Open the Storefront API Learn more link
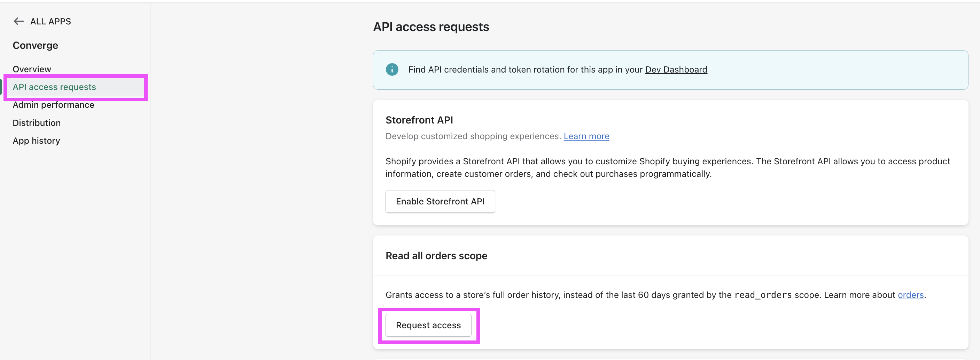This screenshot has width=980, height=360. point(586,136)
